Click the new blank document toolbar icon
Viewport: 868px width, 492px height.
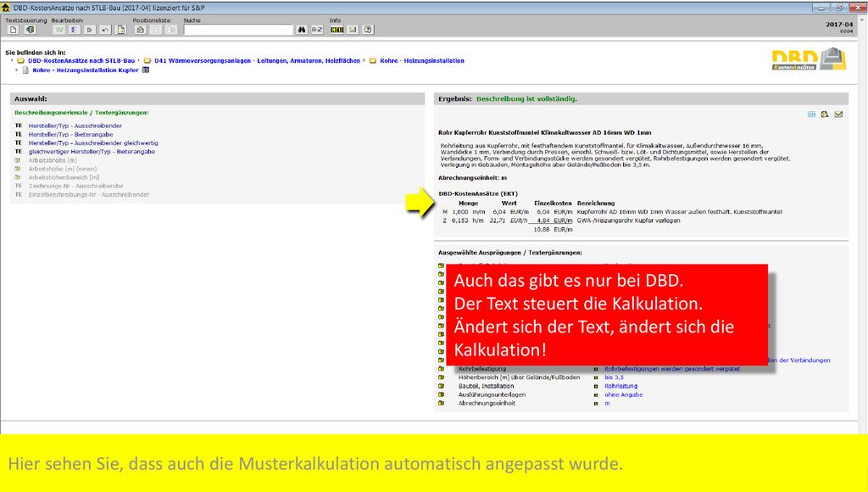tap(14, 30)
